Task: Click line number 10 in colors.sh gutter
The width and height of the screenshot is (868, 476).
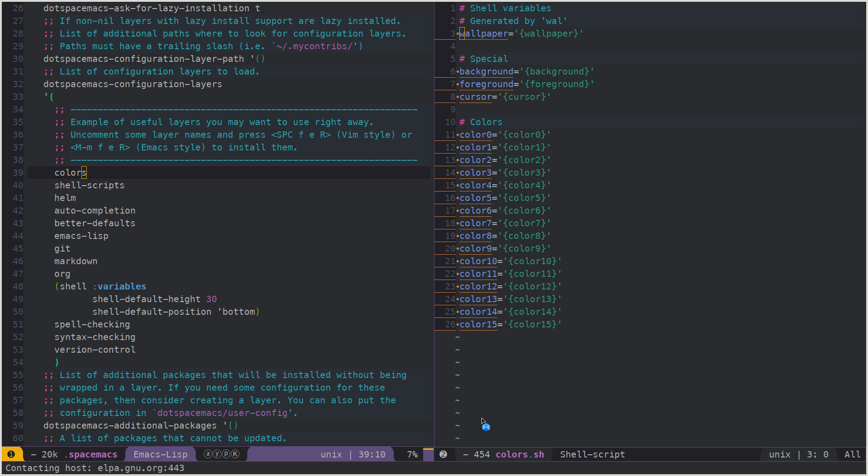Action: click(x=450, y=122)
